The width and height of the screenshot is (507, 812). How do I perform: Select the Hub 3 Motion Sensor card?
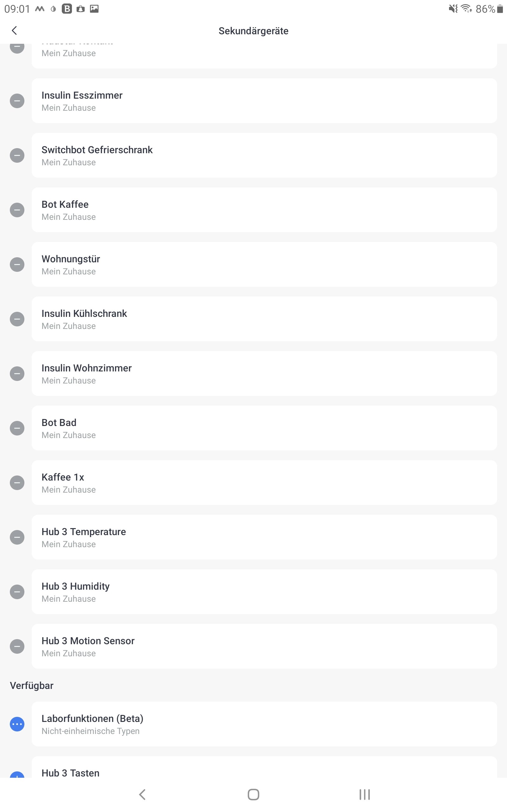coord(264,646)
